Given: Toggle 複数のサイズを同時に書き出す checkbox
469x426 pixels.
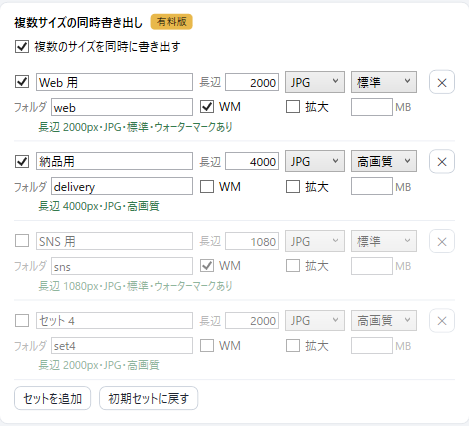Looking at the screenshot, I should tap(22, 46).
